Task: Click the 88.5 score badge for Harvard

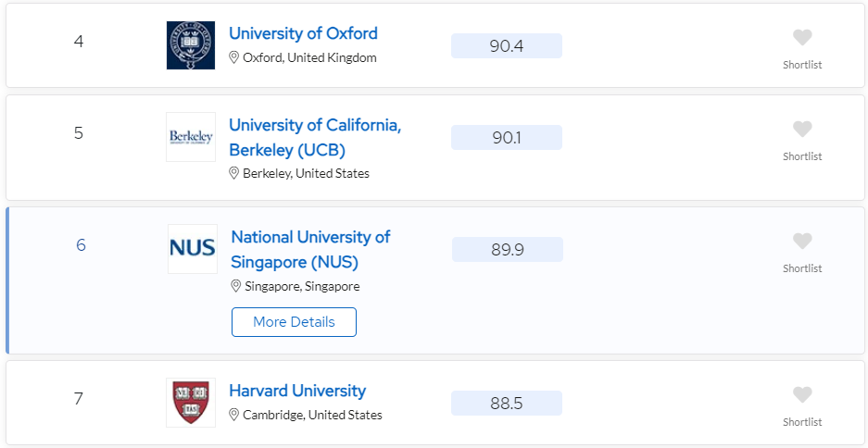Action: pos(507,404)
